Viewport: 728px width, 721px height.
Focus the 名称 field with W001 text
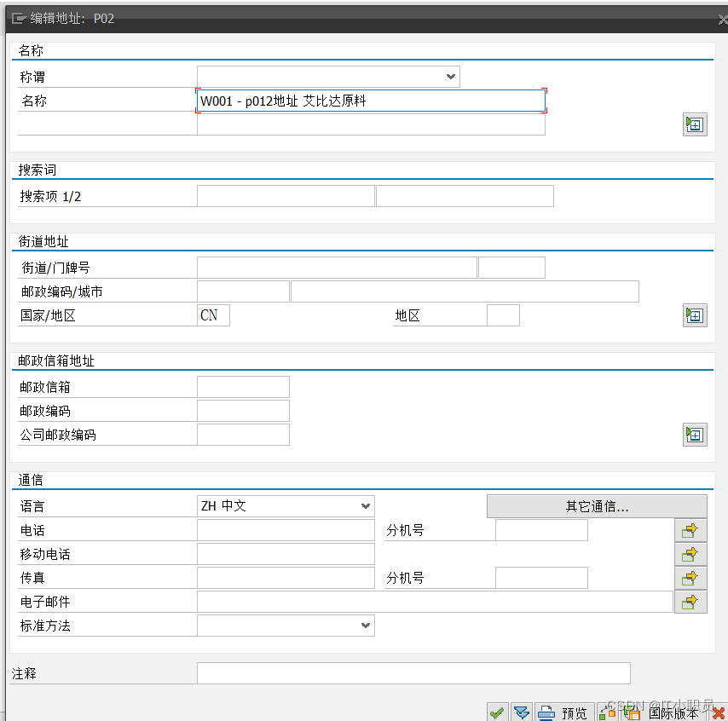pyautogui.click(x=371, y=101)
